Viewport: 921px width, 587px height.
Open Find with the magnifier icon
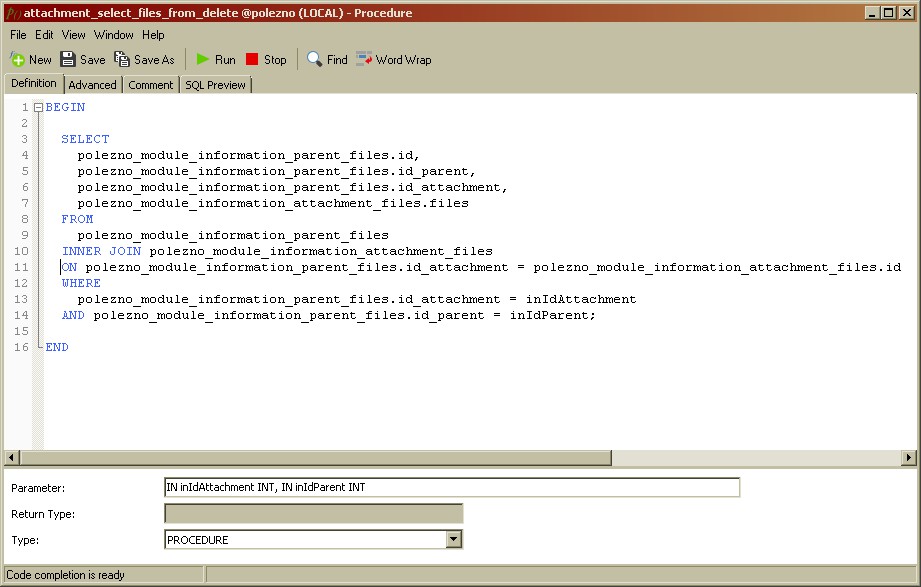pos(314,59)
